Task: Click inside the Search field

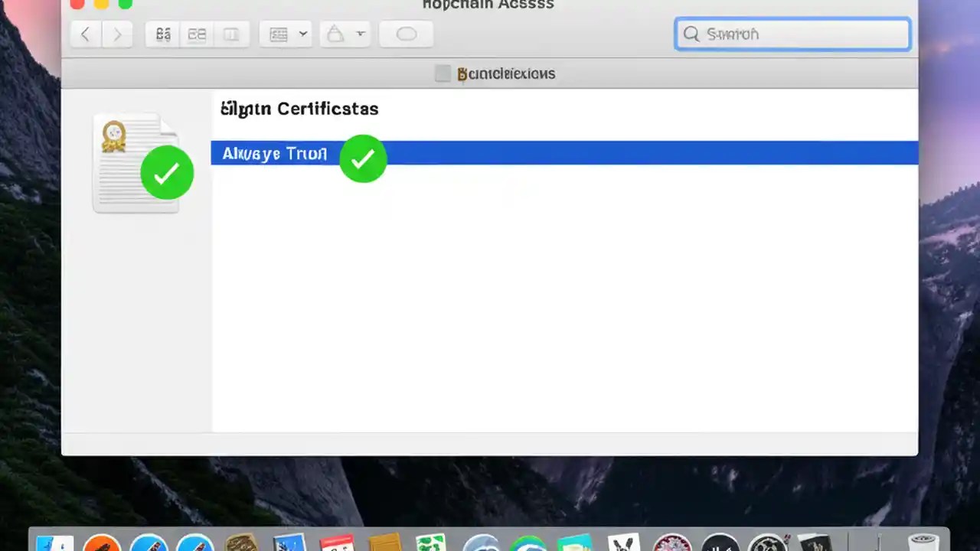Action: (x=792, y=34)
